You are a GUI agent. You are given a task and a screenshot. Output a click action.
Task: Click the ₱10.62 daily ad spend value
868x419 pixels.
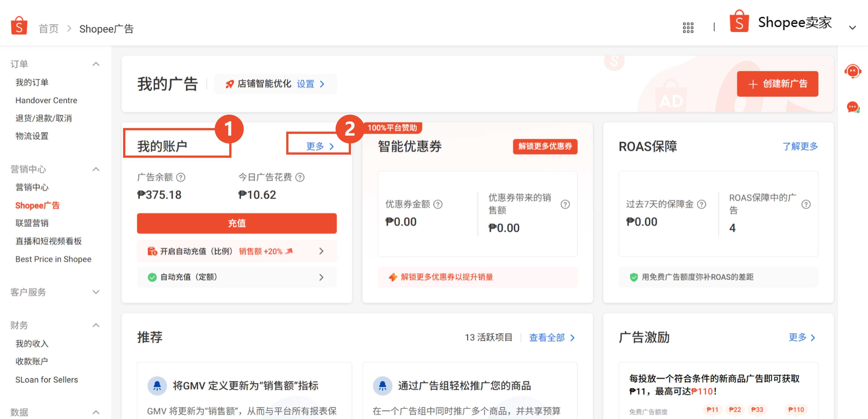tap(257, 195)
